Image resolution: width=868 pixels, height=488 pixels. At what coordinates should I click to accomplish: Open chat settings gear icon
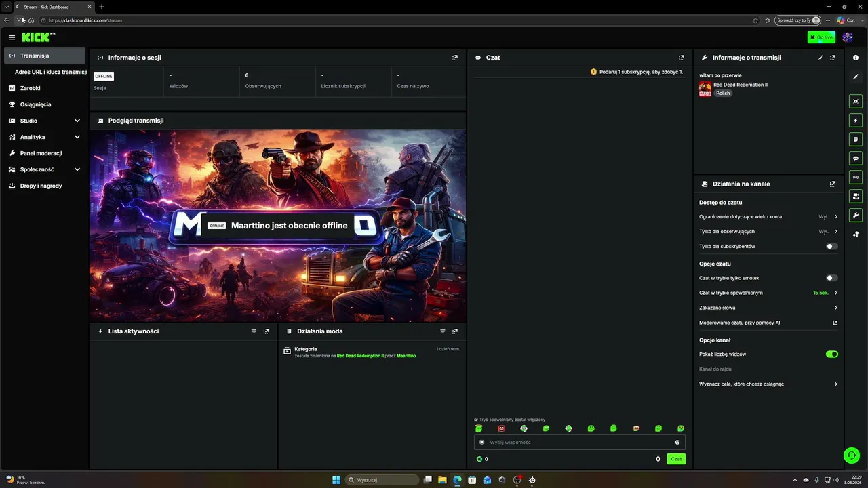658,459
